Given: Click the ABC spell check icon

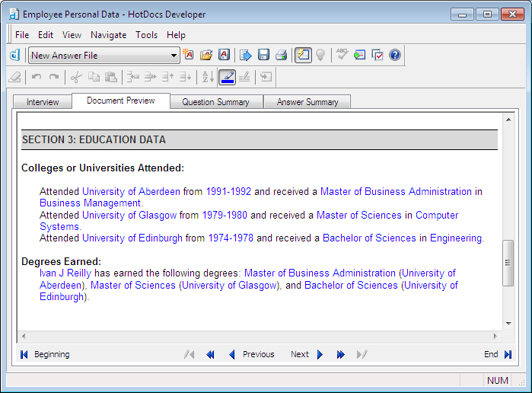Looking at the screenshot, I should 342,55.
